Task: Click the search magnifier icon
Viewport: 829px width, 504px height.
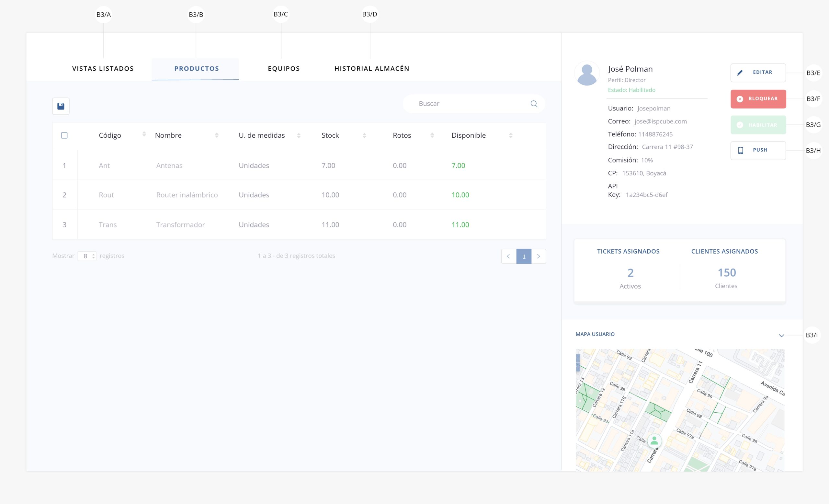Action: coord(534,104)
